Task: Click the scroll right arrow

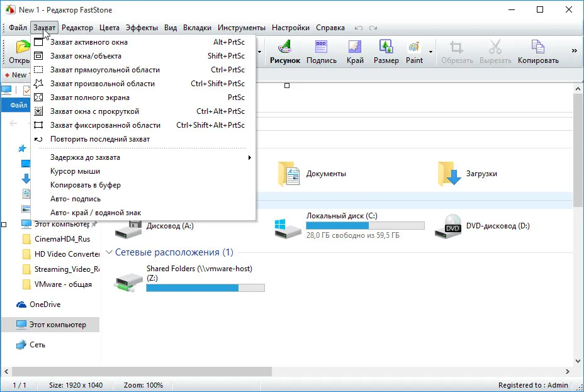Action: [567, 371]
